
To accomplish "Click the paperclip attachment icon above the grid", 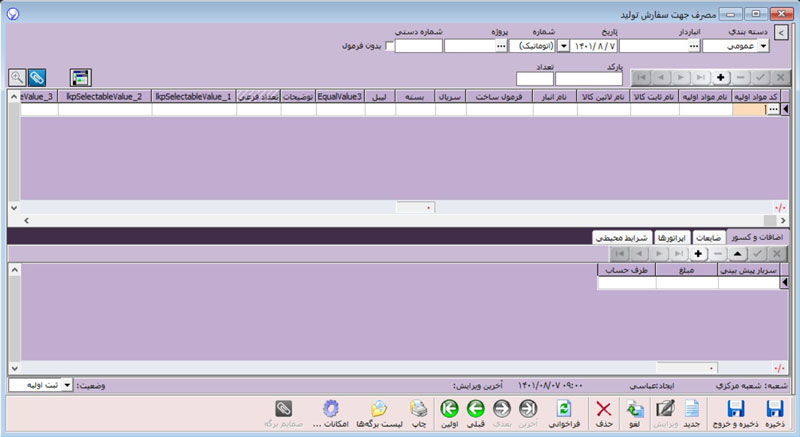I will 37,77.
